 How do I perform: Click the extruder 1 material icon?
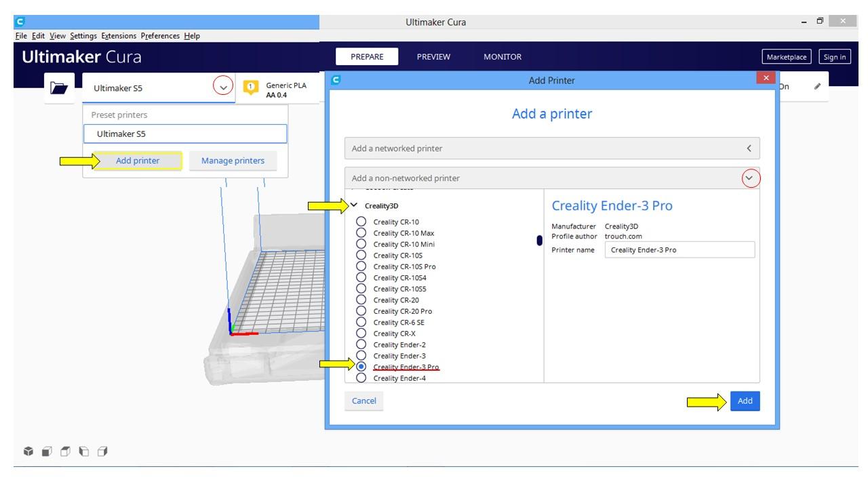251,88
